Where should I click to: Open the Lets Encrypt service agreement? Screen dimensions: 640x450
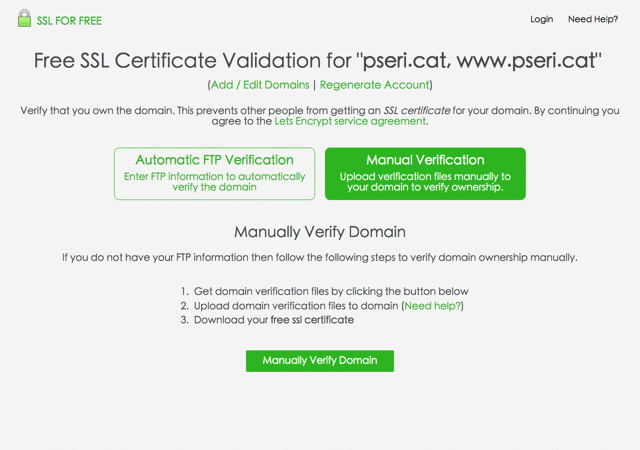tap(350, 121)
